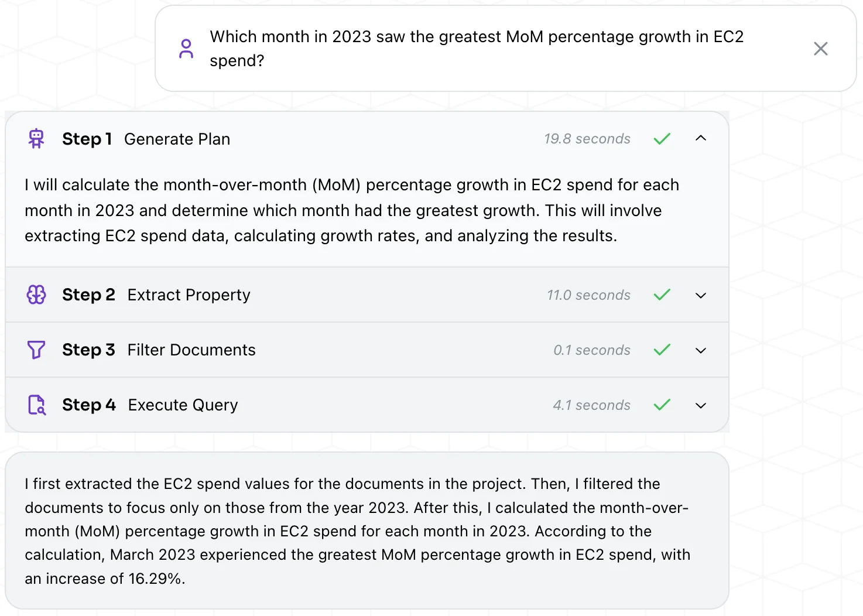Click the funnel filter icon for Step 3
The width and height of the screenshot is (863, 616).
tap(36, 350)
